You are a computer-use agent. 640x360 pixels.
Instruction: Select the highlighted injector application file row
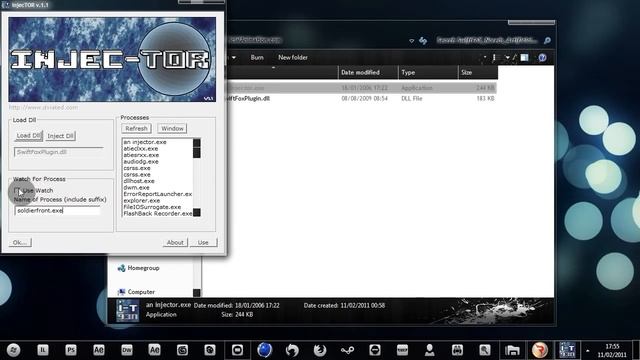click(361, 88)
